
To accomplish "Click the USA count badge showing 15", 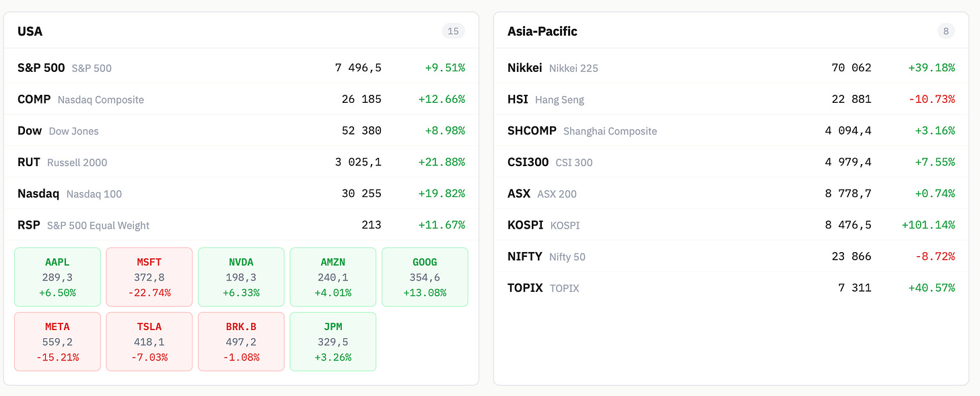I will [x=453, y=31].
